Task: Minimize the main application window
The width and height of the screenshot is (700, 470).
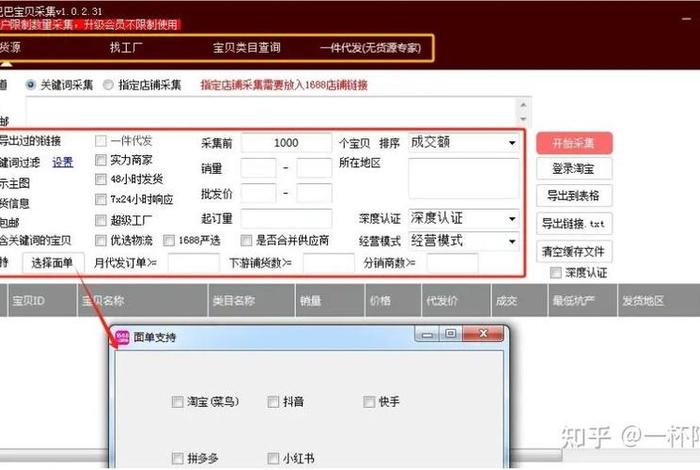Action: [687, 19]
